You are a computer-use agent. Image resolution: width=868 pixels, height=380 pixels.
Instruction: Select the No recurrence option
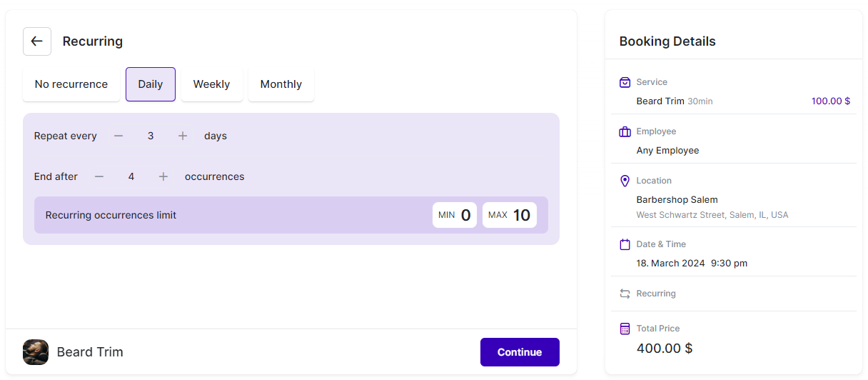pyautogui.click(x=71, y=84)
